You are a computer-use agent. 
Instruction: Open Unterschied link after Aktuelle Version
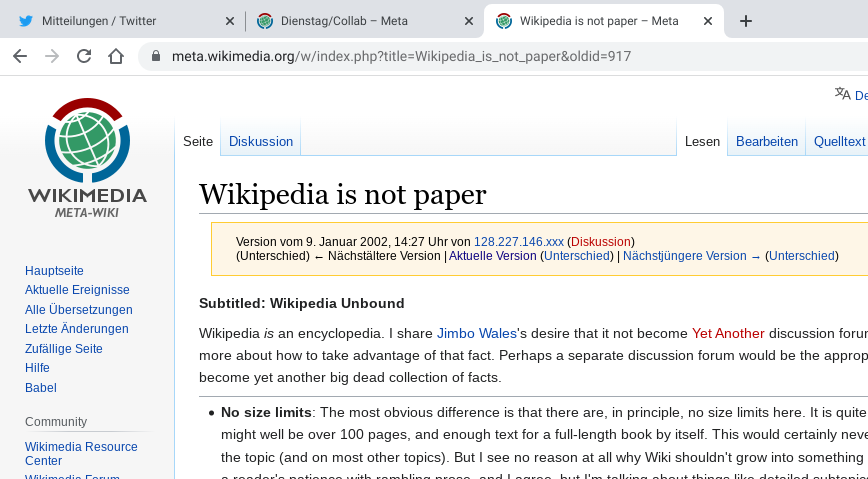pos(577,256)
